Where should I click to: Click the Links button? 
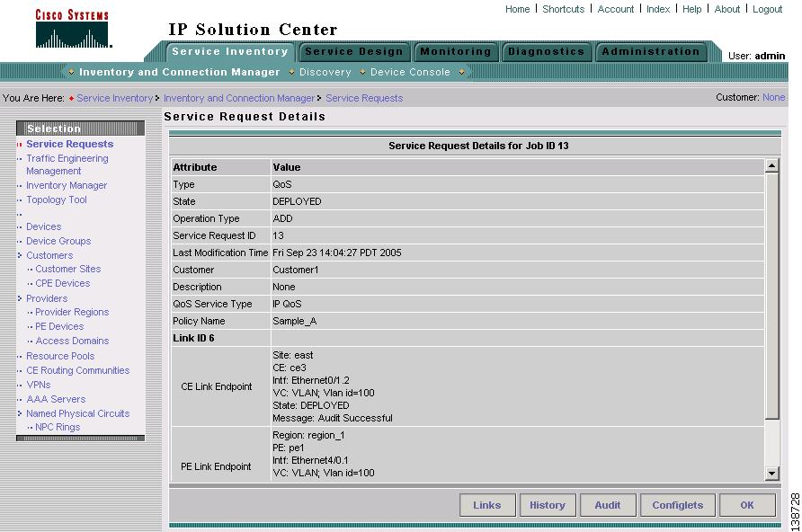487,505
